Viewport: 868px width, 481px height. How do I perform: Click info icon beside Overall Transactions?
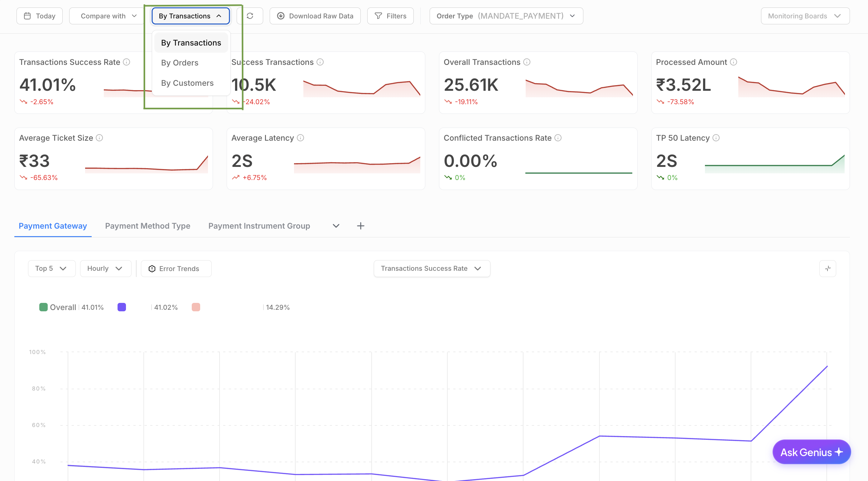point(527,62)
